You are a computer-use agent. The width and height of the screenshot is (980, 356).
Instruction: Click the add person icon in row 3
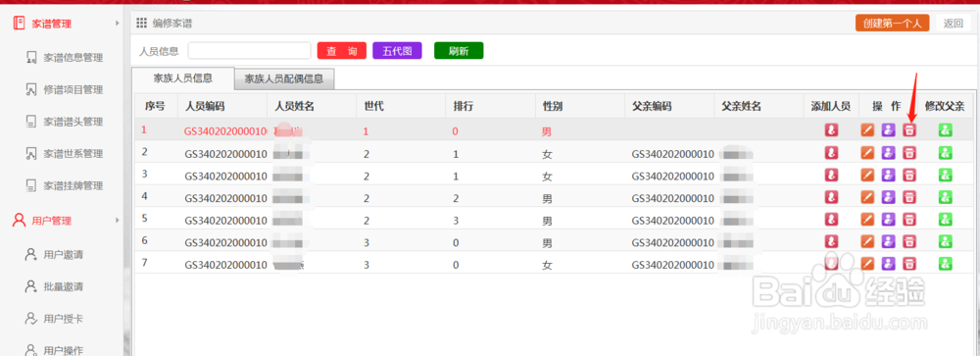(831, 175)
